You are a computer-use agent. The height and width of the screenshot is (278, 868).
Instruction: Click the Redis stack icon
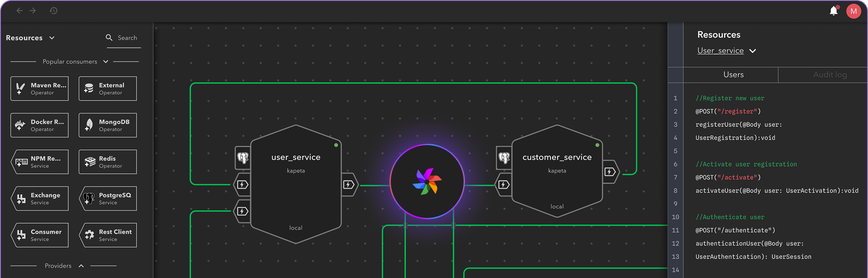tap(90, 162)
